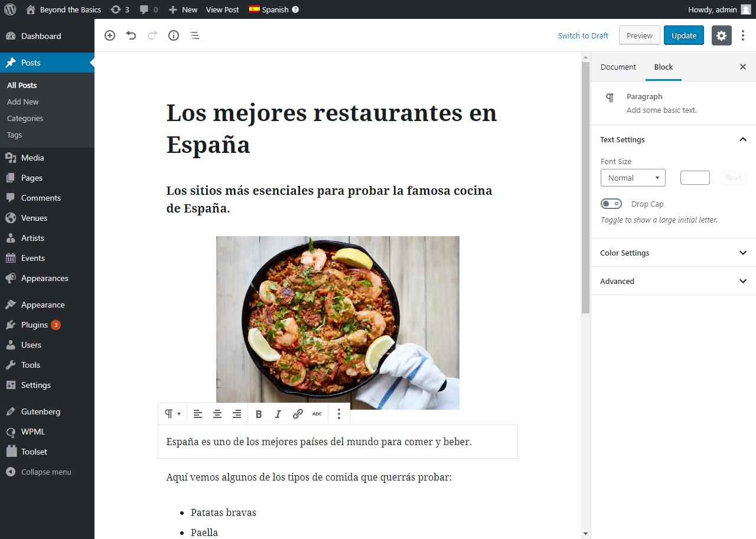Select the paella image block
This screenshot has height=539, width=756.
(x=337, y=322)
